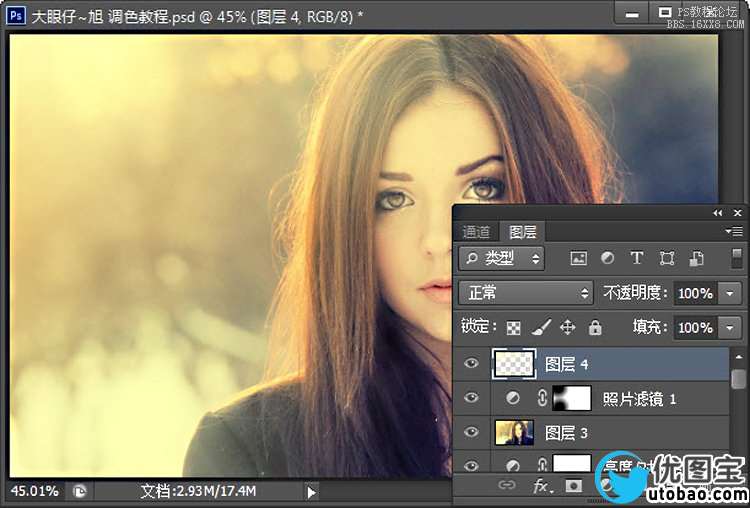Filter layers by smart object icon
The image size is (750, 508).
click(696, 258)
